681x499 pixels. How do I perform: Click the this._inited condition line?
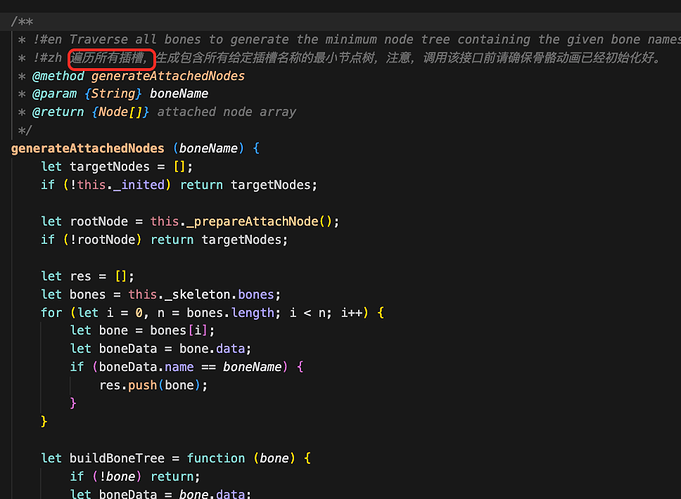click(x=179, y=185)
